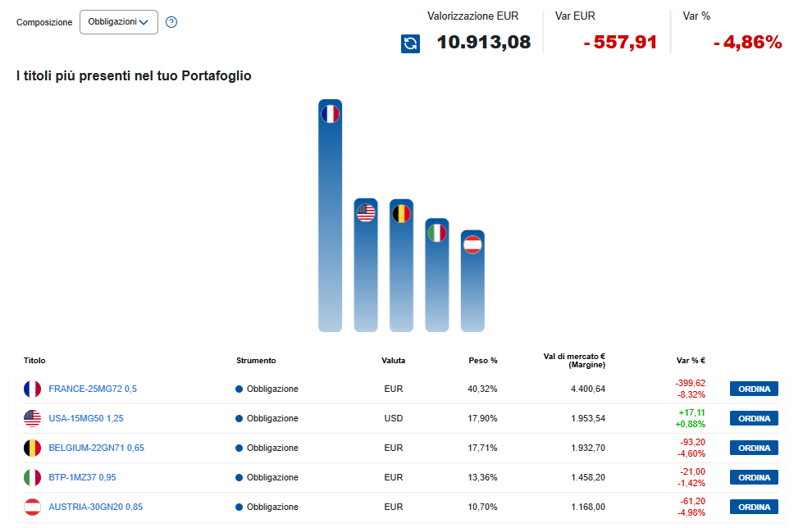Image resolution: width=812 pixels, height=528 pixels.
Task: Click ORDINA for the AUSTRIA bond
Action: click(x=754, y=507)
